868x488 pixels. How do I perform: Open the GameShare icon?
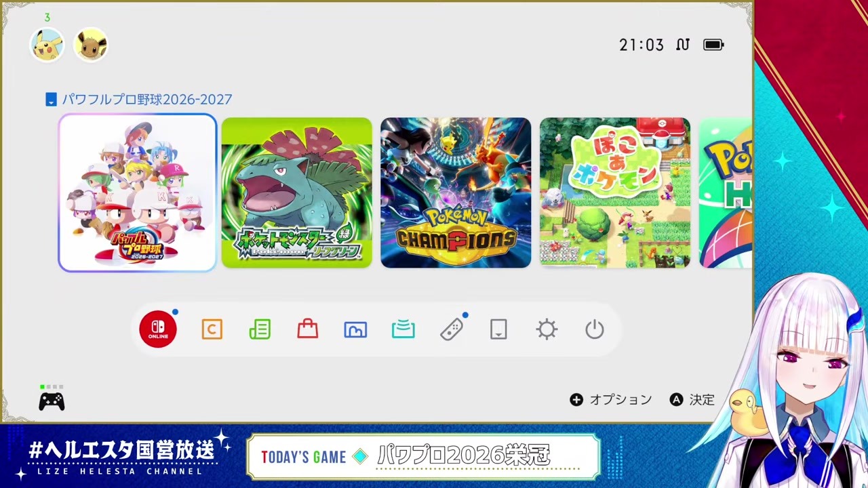(x=403, y=330)
